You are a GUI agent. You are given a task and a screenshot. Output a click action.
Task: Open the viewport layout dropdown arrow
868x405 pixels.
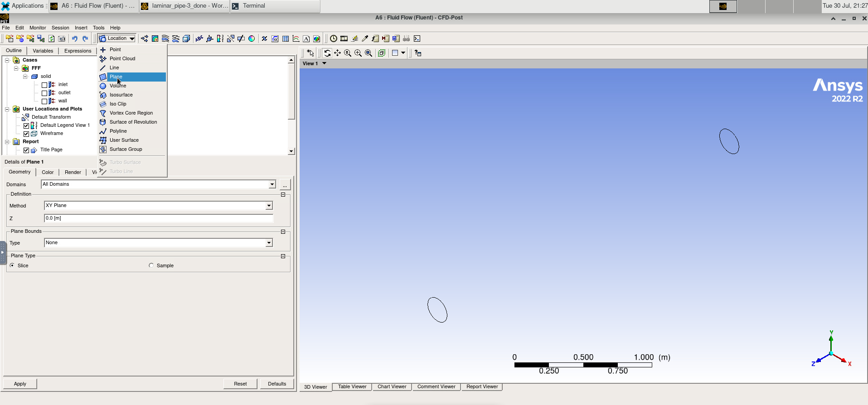[x=403, y=53]
